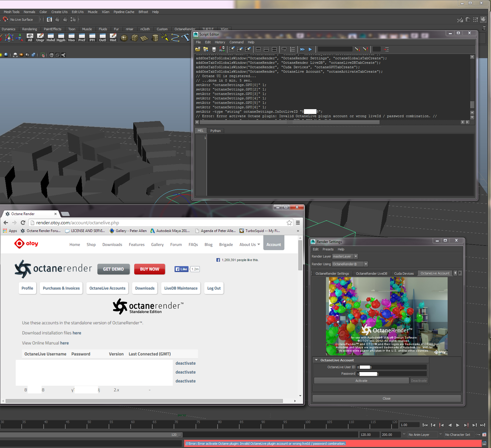This screenshot has width=491, height=448.
Task: Click the browser page vertical scrollbar thumb
Action: click(300, 255)
